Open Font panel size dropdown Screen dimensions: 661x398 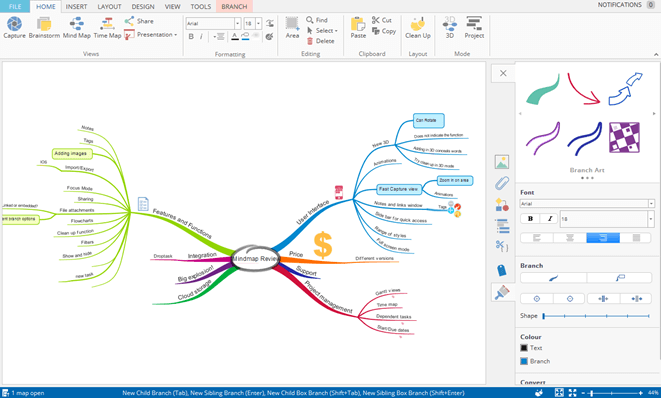pyautogui.click(x=651, y=219)
